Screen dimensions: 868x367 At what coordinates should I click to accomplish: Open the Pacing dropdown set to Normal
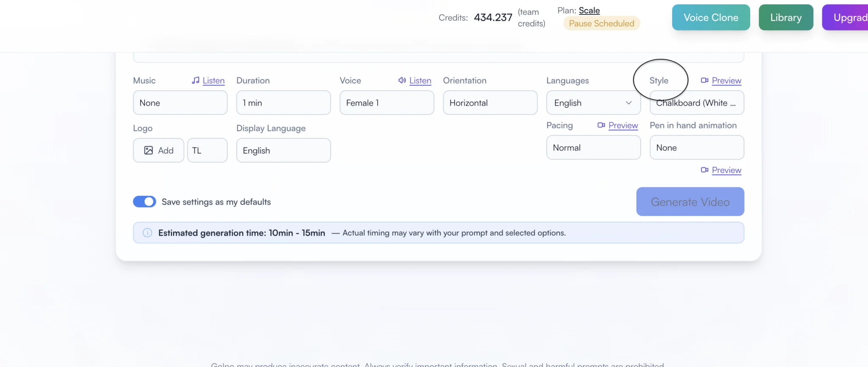593,147
